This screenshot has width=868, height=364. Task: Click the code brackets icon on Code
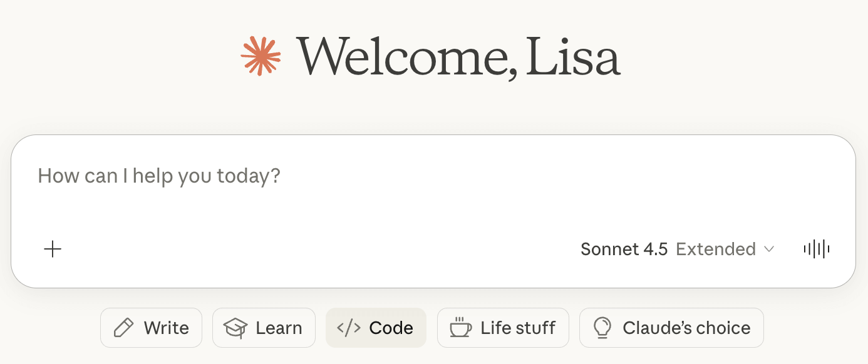pyautogui.click(x=349, y=328)
